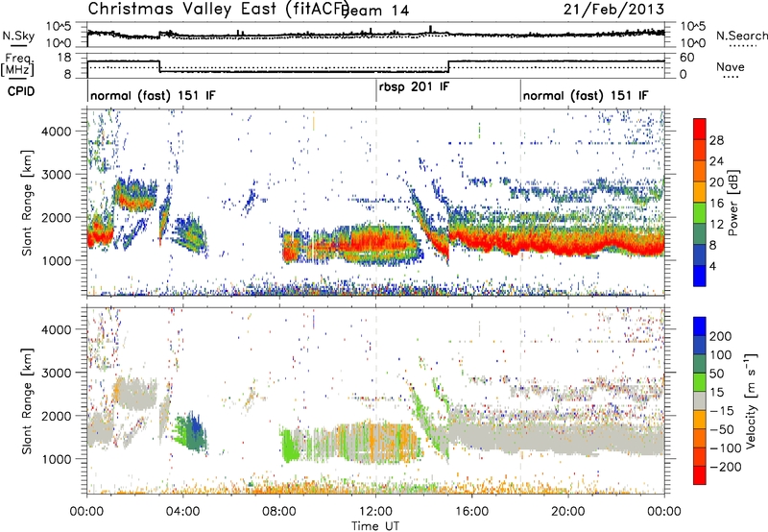Click the date '21/Feb/2013'
768x532 pixels.
pos(613,9)
